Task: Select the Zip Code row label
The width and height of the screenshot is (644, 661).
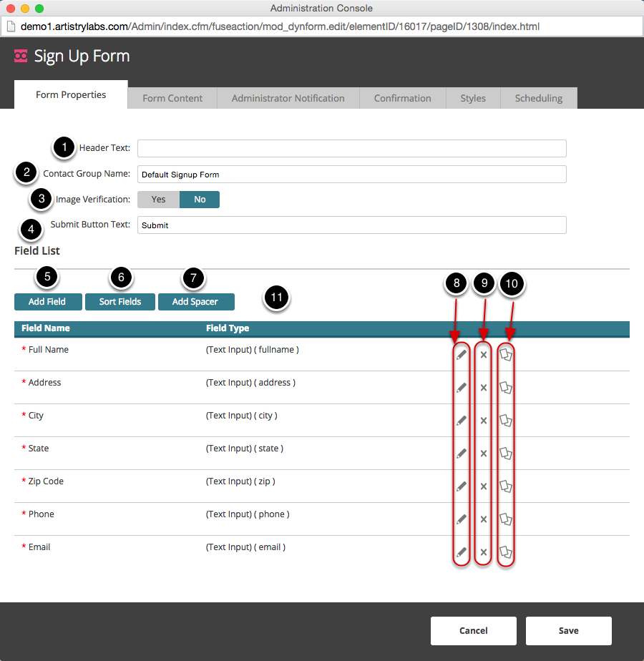Action: [x=46, y=481]
